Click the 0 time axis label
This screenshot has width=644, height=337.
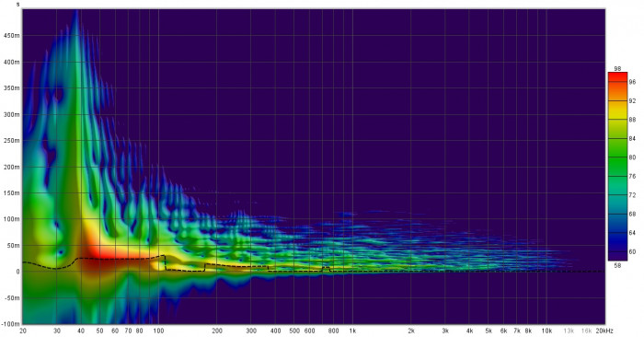tap(17, 272)
